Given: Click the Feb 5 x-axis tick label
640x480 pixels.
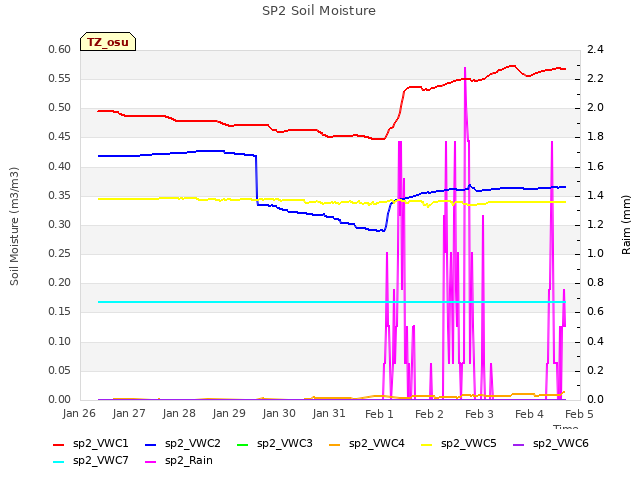Looking at the screenshot, I should pyautogui.click(x=579, y=414).
